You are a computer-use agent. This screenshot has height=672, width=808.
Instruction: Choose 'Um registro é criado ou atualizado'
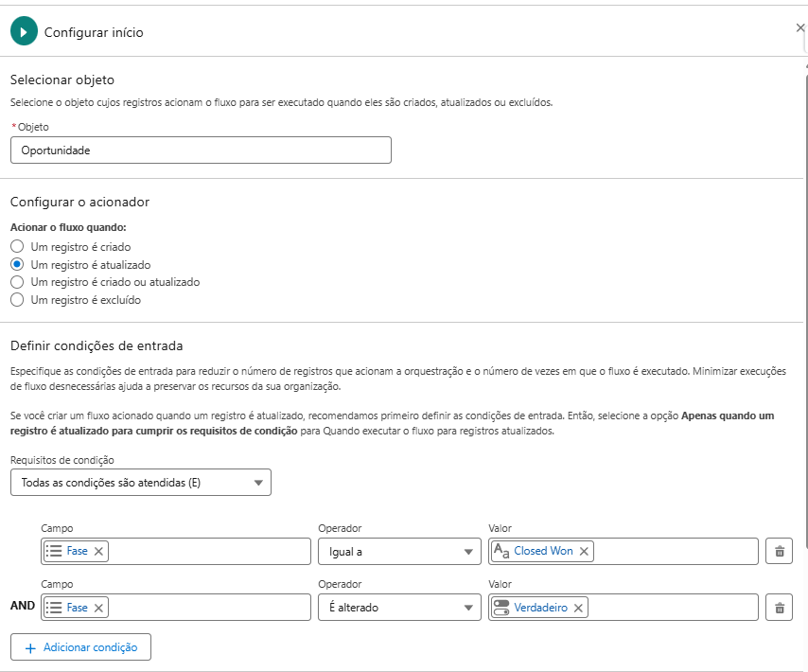(17, 282)
